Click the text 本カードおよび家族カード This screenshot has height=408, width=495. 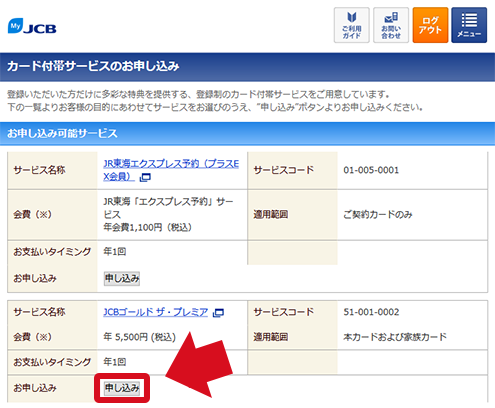[395, 337]
